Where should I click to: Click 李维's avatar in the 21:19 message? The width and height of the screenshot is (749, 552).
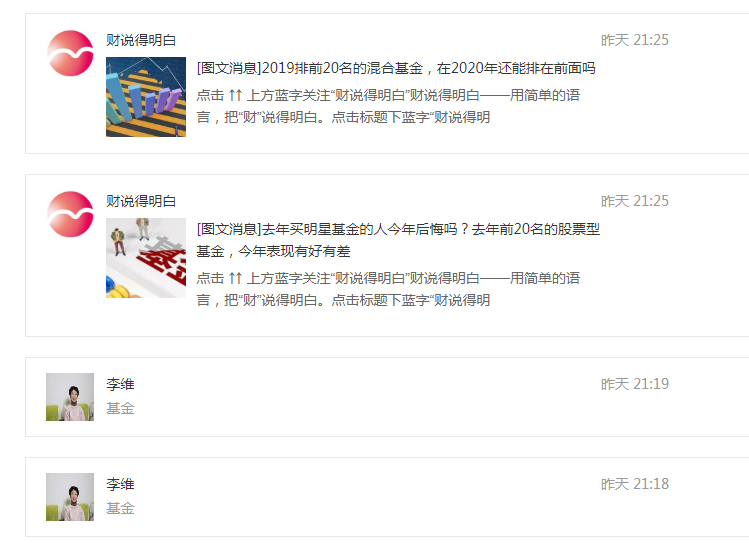70,397
